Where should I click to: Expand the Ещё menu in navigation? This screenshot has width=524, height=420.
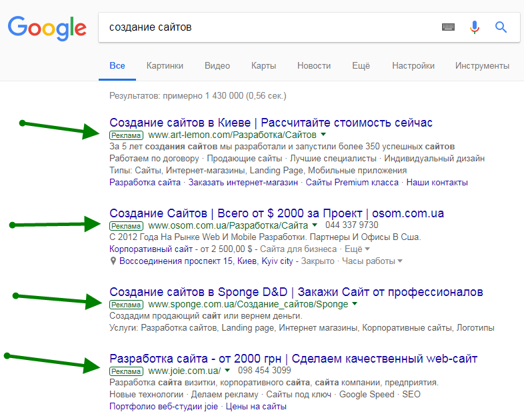[x=361, y=66]
